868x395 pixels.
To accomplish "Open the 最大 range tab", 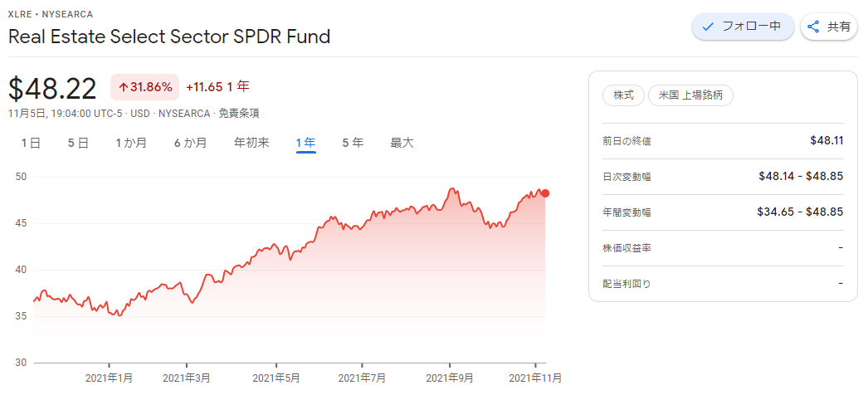I will pyautogui.click(x=402, y=143).
